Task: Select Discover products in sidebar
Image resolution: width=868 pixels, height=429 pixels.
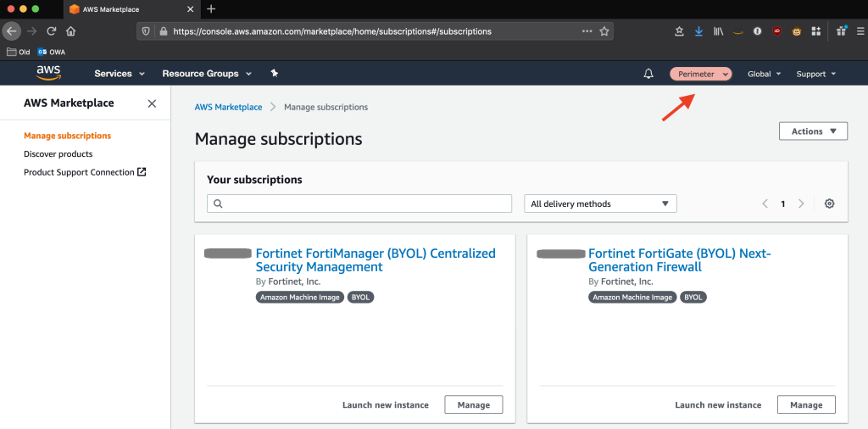Action: pyautogui.click(x=58, y=154)
